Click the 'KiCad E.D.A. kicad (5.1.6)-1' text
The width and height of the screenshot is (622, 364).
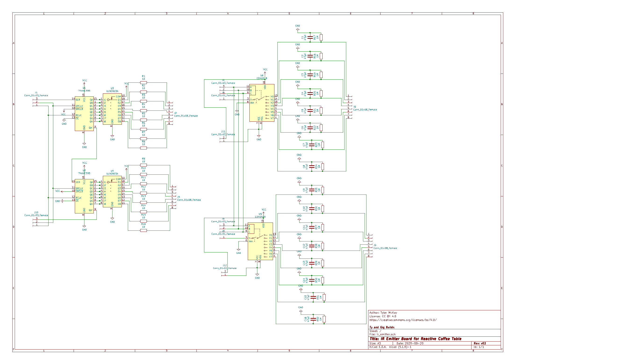[x=390, y=347]
